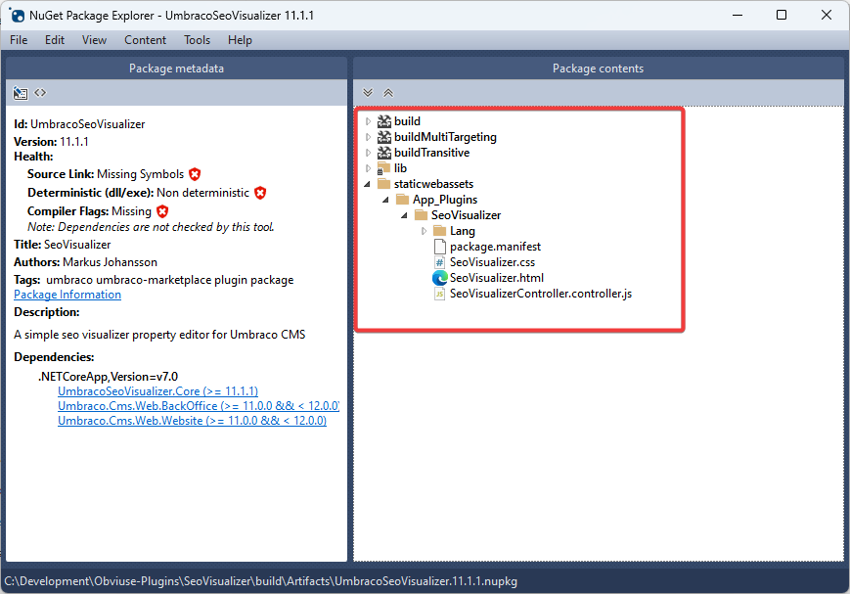Open the Content menu

tap(145, 40)
